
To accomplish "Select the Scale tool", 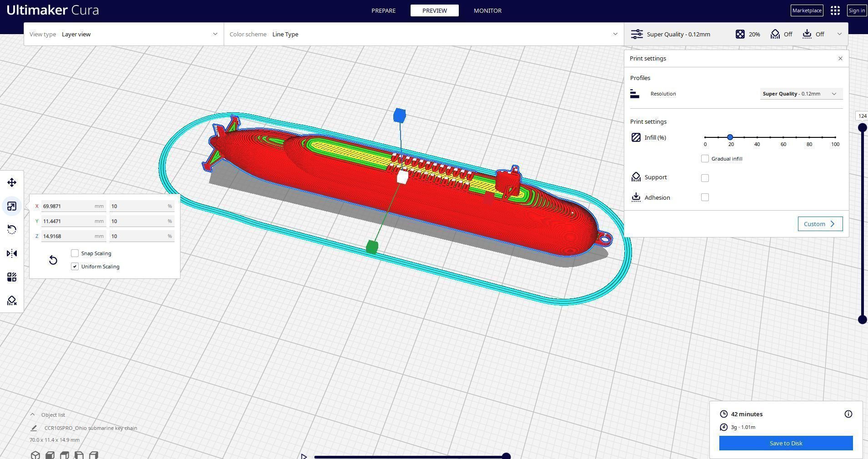I will (x=12, y=206).
